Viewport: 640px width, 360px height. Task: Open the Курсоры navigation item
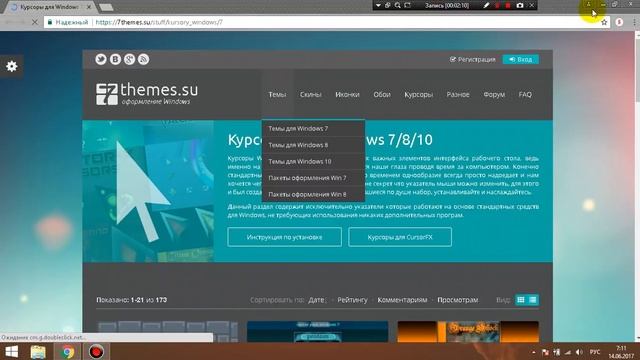click(x=418, y=94)
